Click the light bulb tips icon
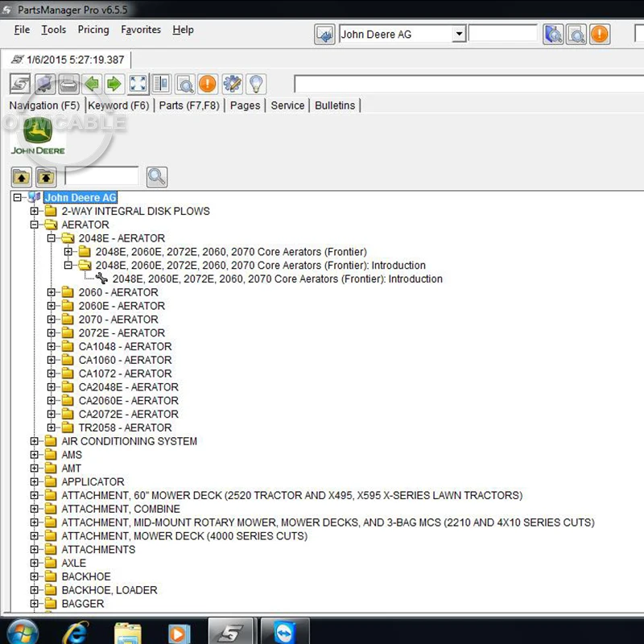The image size is (644, 644). [x=256, y=85]
